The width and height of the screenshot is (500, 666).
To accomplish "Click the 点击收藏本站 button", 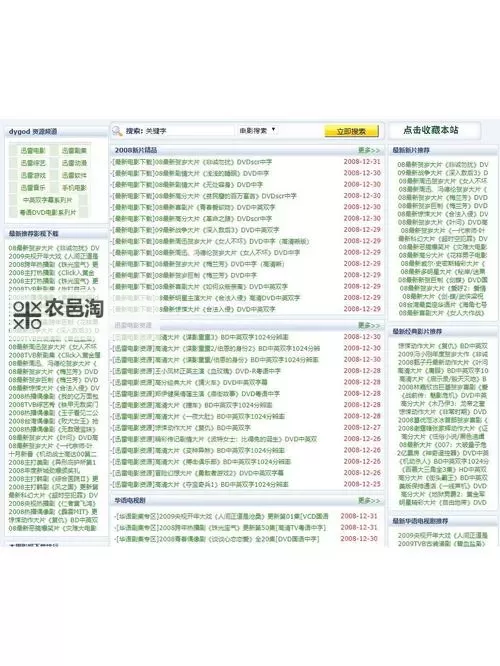I will pos(431,130).
